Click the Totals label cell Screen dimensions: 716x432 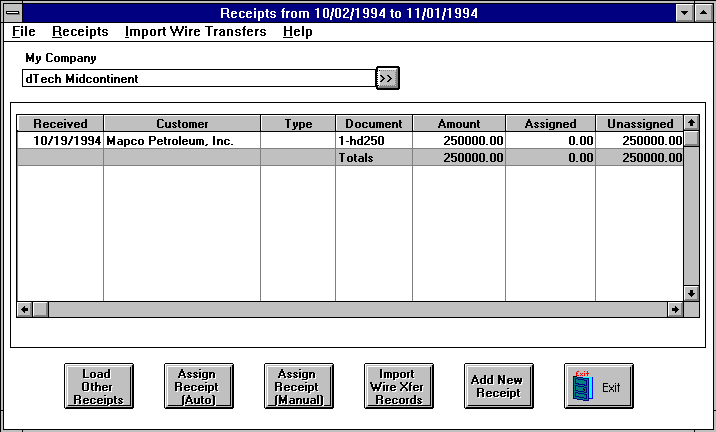click(374, 158)
